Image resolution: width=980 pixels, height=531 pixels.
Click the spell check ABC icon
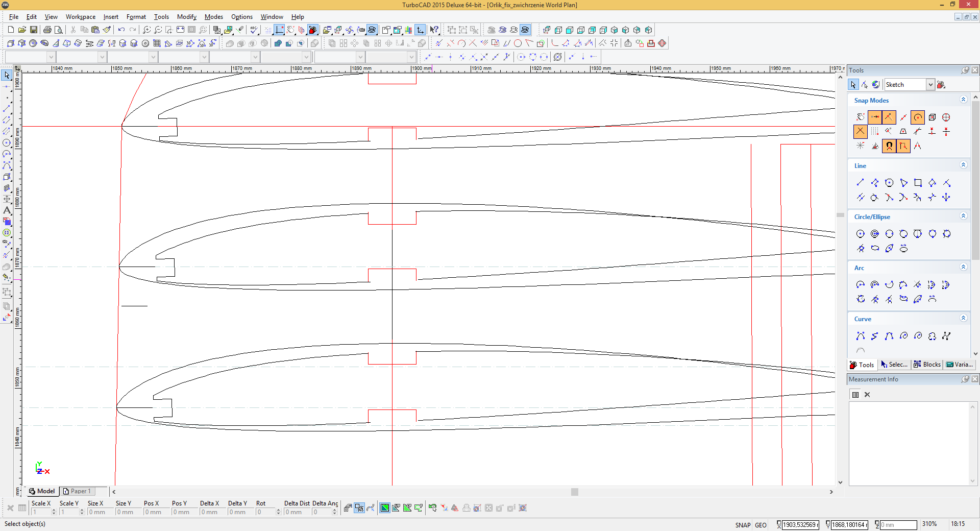click(x=254, y=30)
